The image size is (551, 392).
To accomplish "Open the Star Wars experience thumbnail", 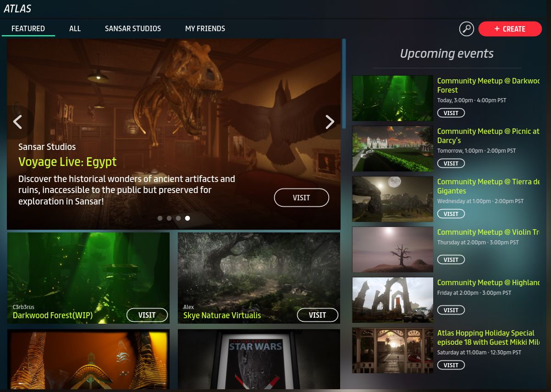I will pyautogui.click(x=259, y=359).
